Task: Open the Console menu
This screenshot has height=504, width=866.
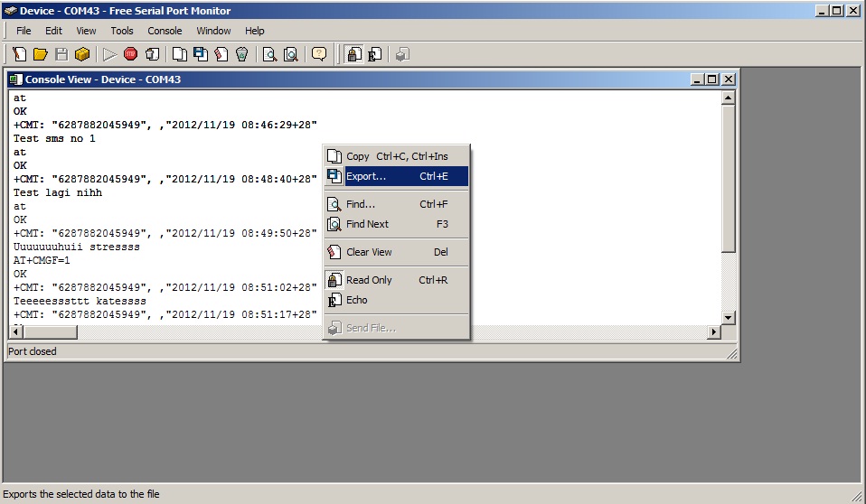Action: pos(165,31)
